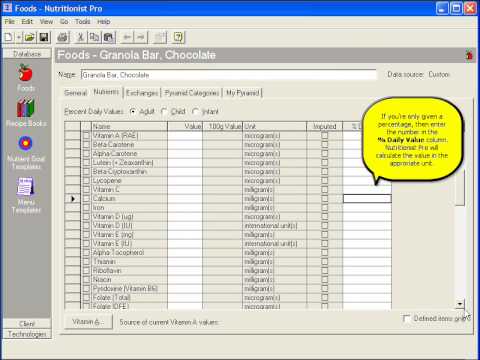480x360 pixels.
Task: Open Recipe Books icon in sidebar
Action: (25, 107)
